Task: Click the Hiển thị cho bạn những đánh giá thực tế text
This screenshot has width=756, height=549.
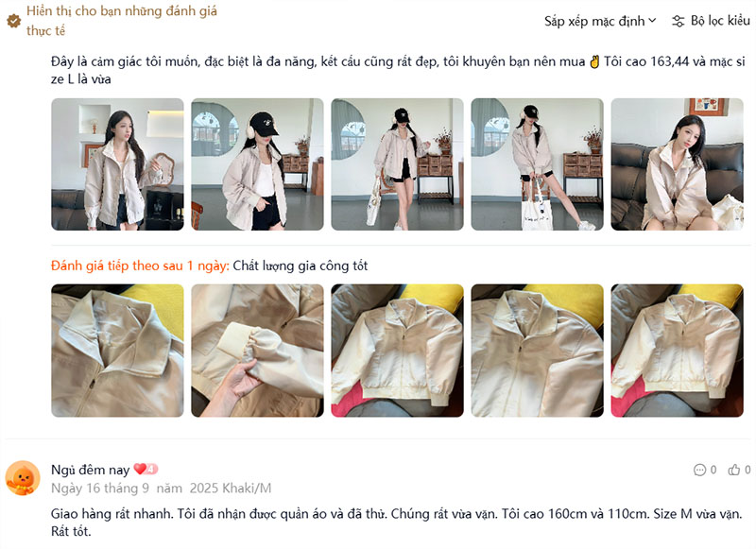Action: (122, 21)
